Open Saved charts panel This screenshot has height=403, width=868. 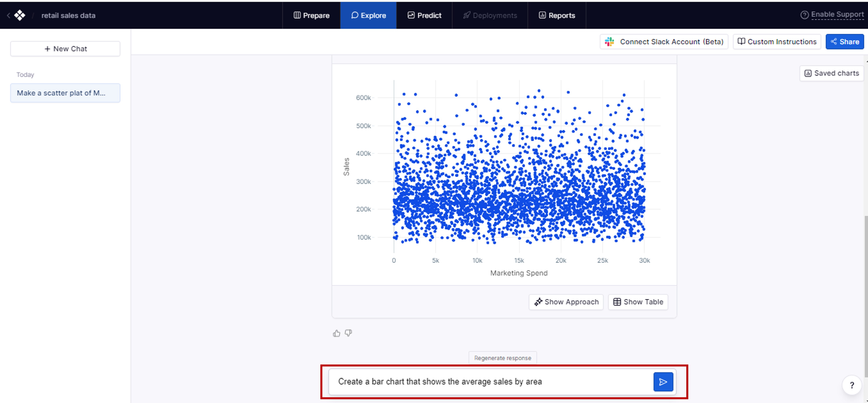pyautogui.click(x=832, y=73)
